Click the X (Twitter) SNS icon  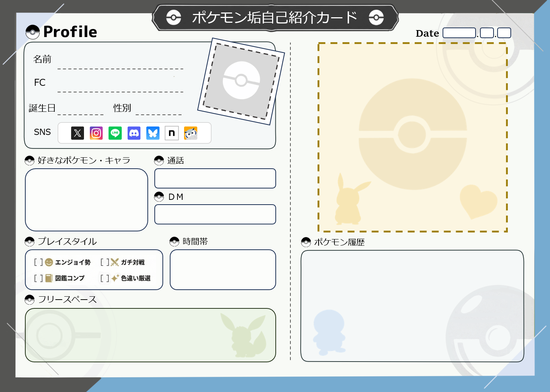(77, 133)
